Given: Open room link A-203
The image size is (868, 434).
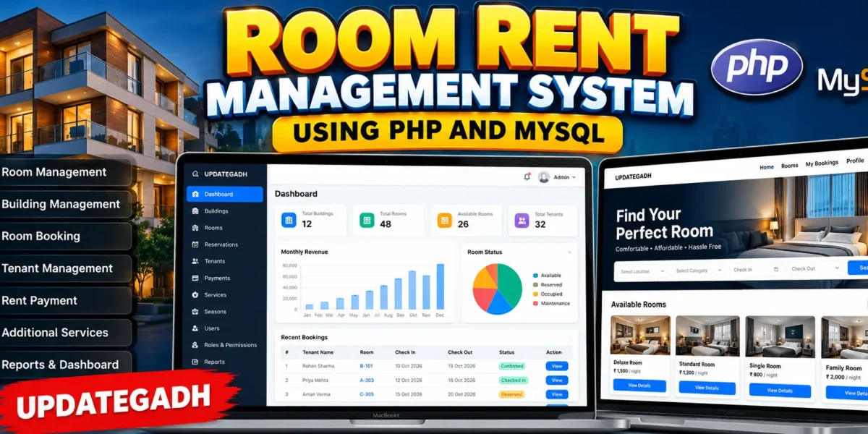Looking at the screenshot, I should point(367,380).
